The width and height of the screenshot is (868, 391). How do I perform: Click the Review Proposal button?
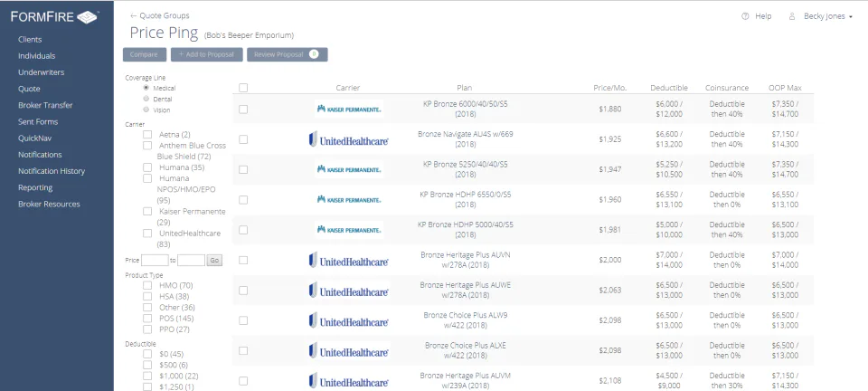point(287,54)
